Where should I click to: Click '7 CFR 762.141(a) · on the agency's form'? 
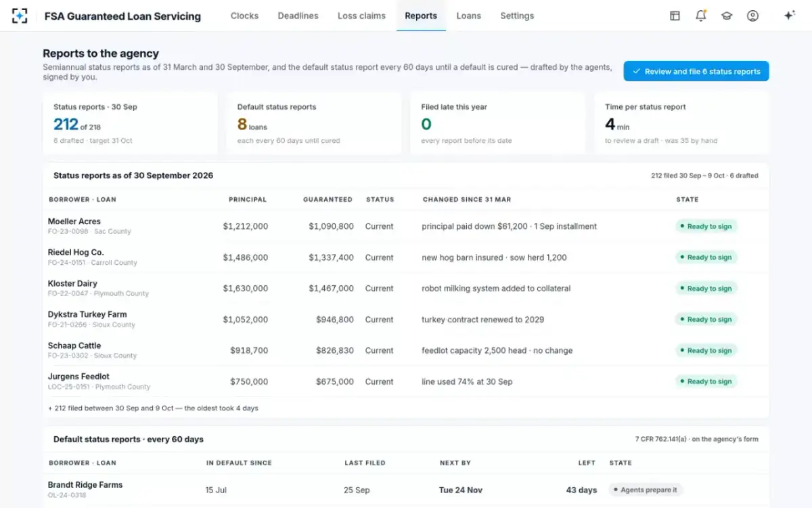click(x=697, y=439)
